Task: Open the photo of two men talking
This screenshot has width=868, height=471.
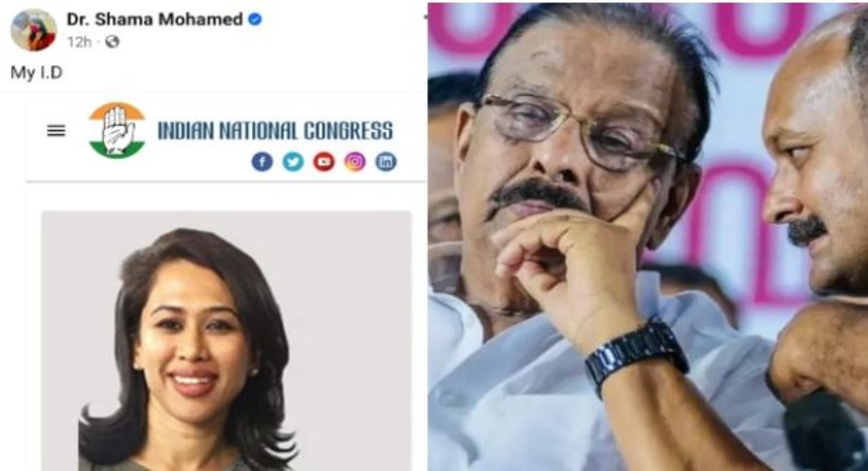Action: click(x=648, y=236)
